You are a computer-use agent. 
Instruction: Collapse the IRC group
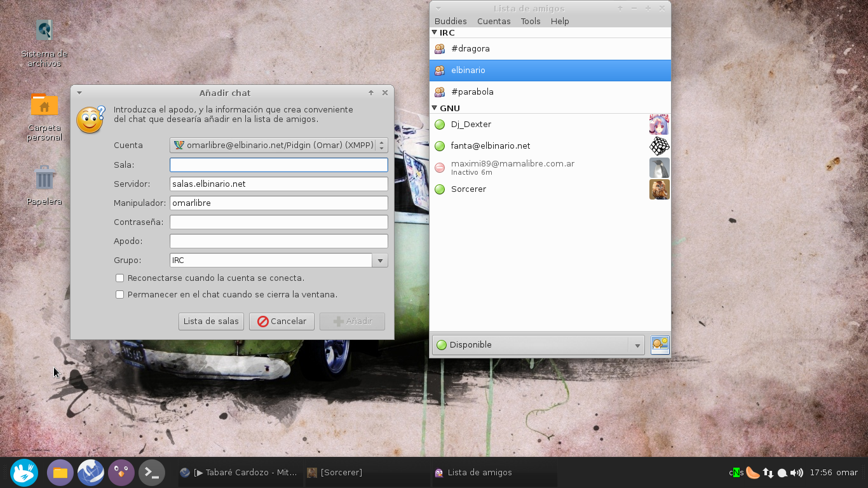(x=435, y=32)
